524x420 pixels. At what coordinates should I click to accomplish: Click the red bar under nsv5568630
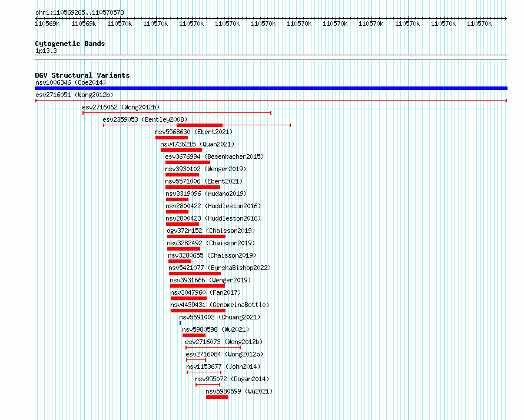171,138
